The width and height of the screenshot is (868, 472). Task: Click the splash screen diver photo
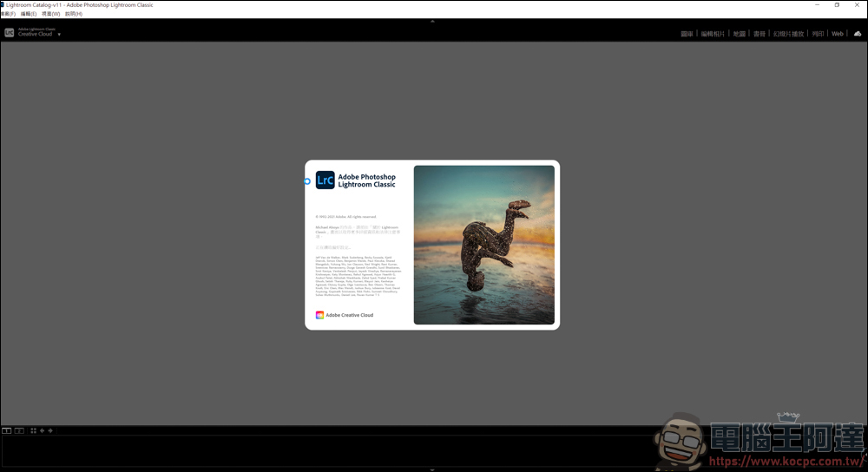pos(483,245)
